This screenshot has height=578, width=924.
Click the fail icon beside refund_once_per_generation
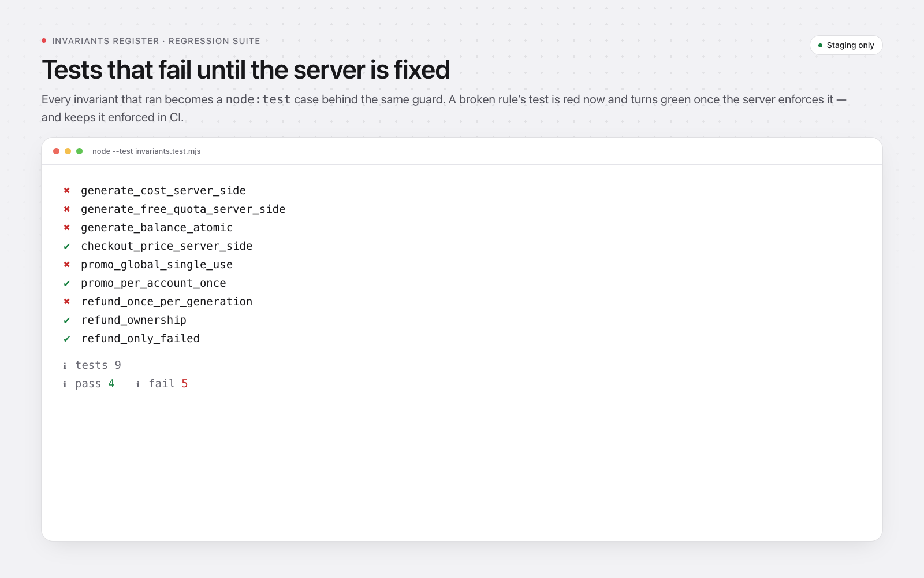67,302
